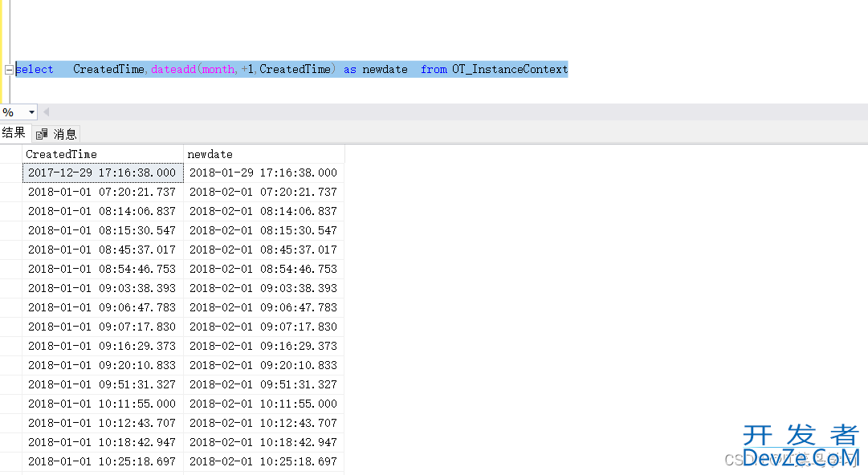Select cell 2018-02-01 09:16:29.373
Screen dimensions: 868x475
(264, 346)
